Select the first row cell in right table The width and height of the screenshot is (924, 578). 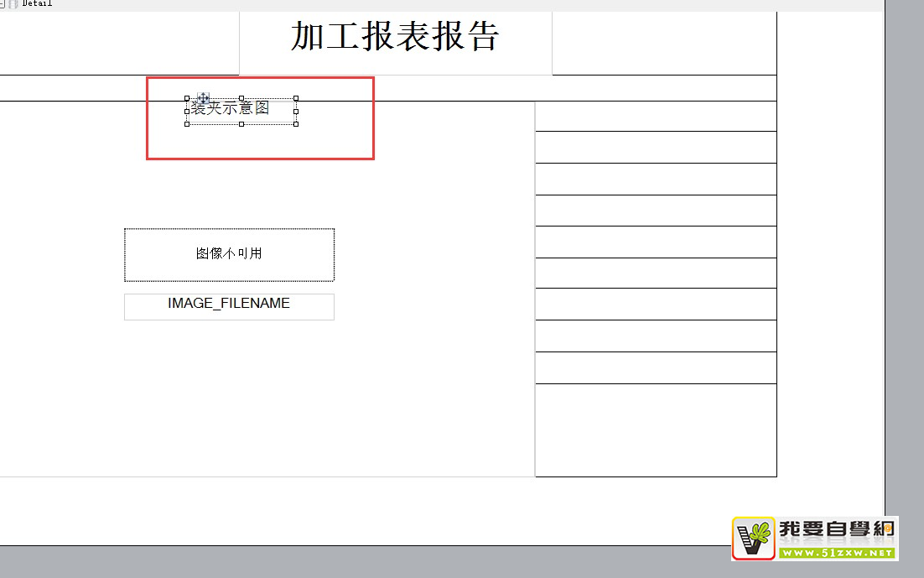pyautogui.click(x=656, y=117)
